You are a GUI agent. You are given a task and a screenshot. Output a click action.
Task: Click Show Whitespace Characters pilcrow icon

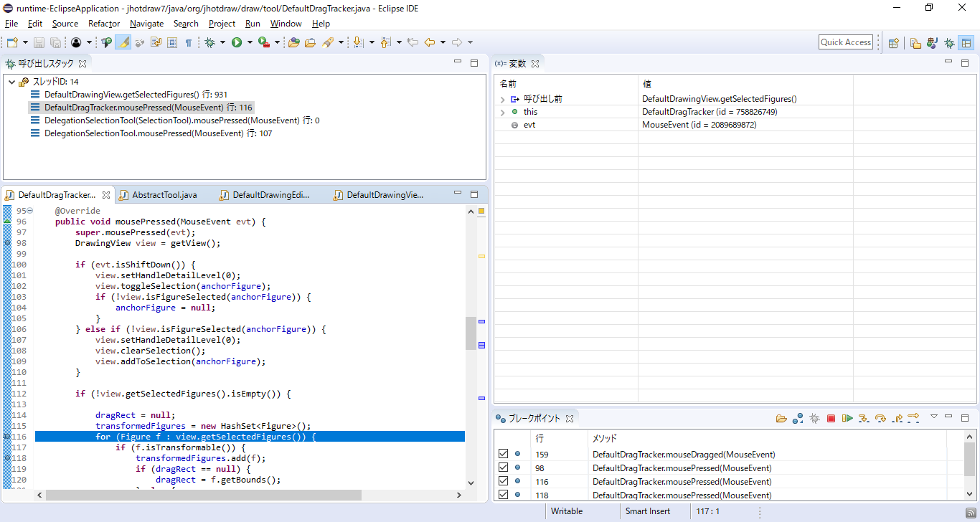(x=189, y=42)
